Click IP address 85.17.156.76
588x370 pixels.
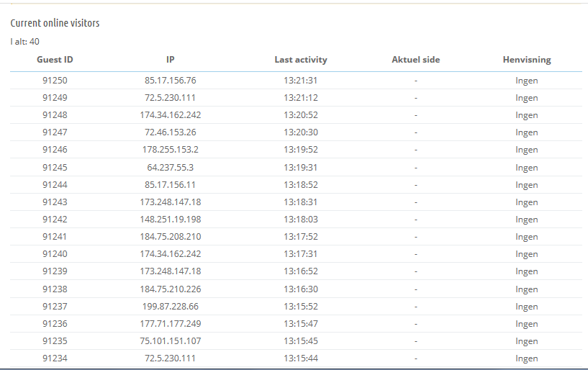point(171,81)
